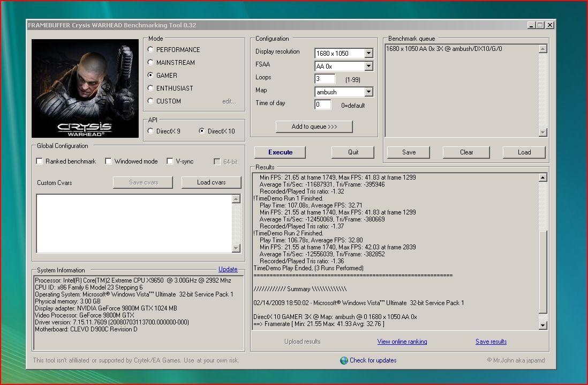Viewport: 588px width, 385px height.
Task: Click the Custom Cvars scroll down arrow
Action: tap(236, 248)
